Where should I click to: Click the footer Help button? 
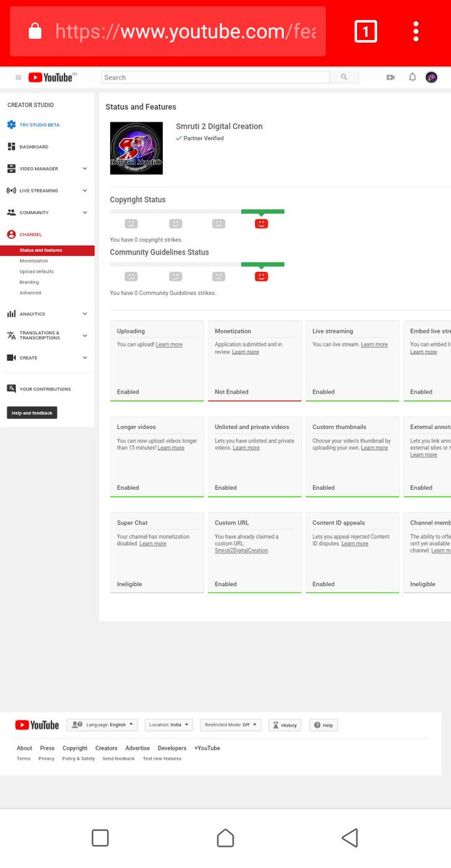click(x=324, y=725)
